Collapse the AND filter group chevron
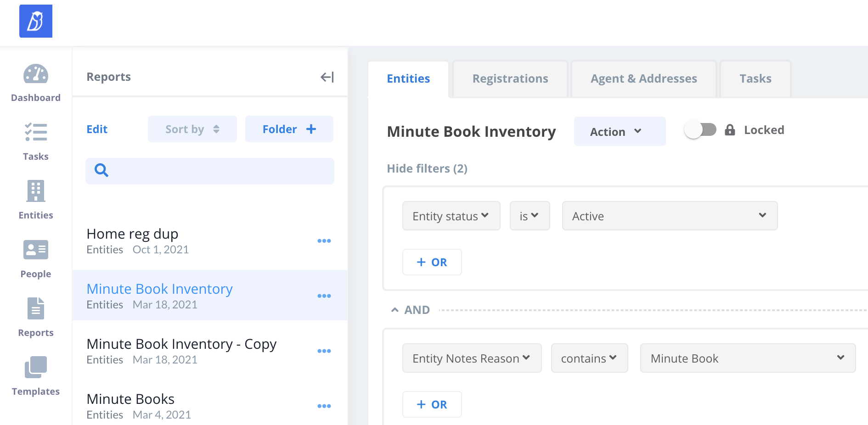The height and width of the screenshot is (425, 868). tap(395, 310)
